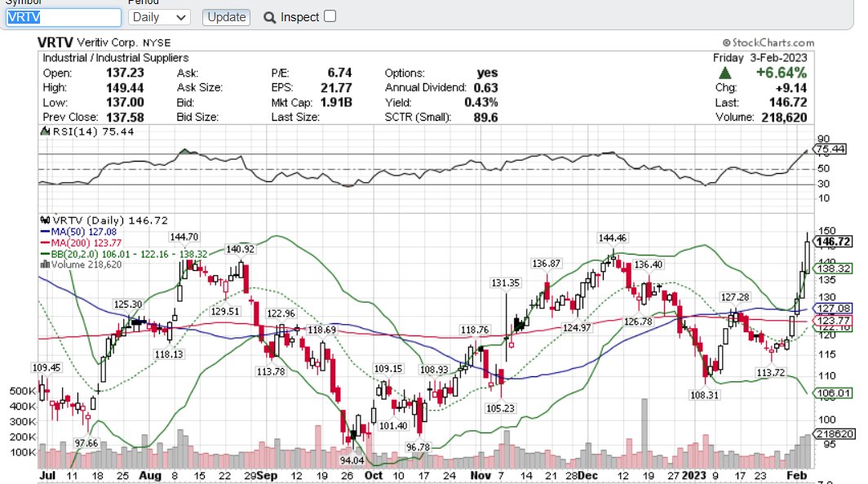Screen dimensions: 868x484
Task: Click the P/E 6.74 value
Action: point(339,73)
